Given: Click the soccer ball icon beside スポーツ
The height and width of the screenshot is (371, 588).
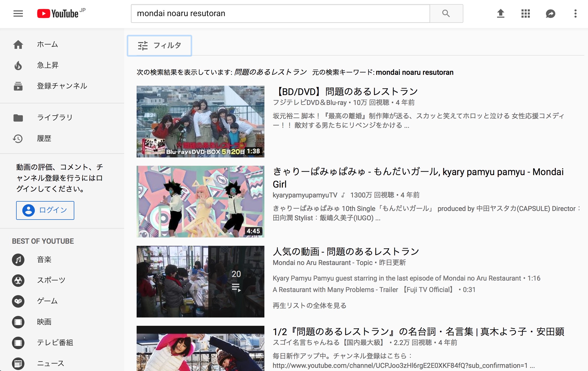Looking at the screenshot, I should pos(18,280).
